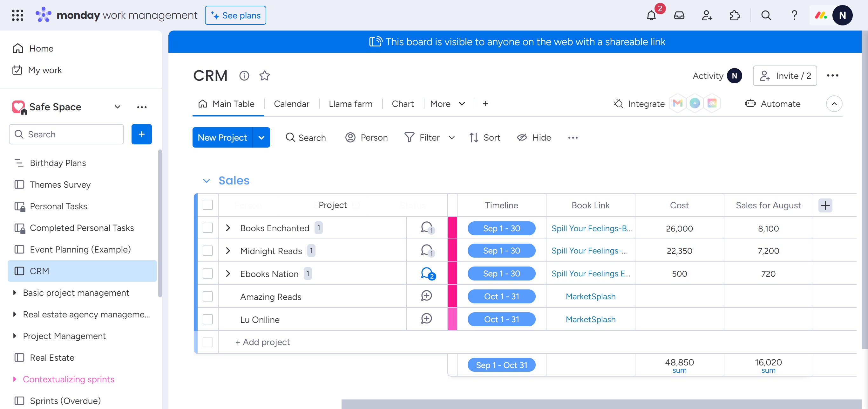This screenshot has height=409, width=868.
Task: Select the Books Enchanted row checkbox
Action: coord(207,228)
